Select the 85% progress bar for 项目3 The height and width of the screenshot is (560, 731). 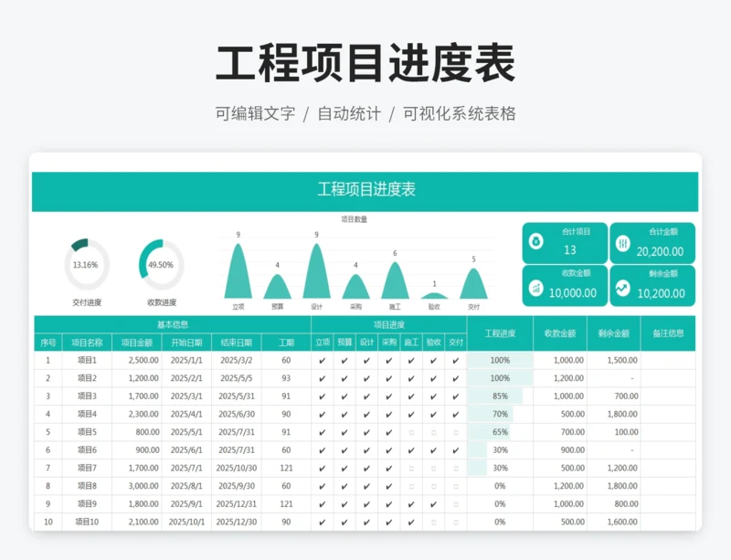point(495,396)
